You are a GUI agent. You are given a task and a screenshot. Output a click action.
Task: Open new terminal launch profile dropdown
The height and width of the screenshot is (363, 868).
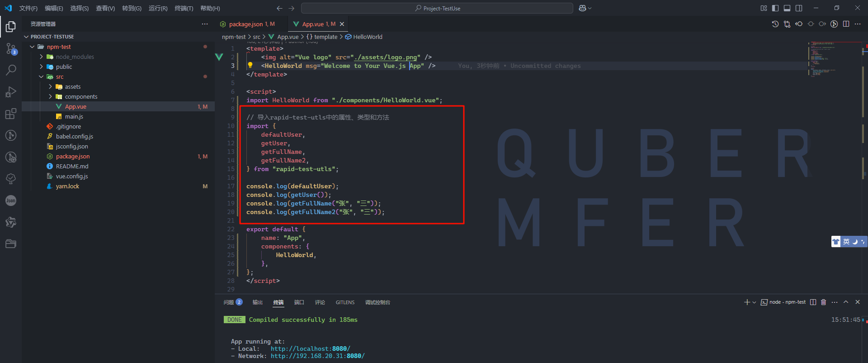[754, 302]
